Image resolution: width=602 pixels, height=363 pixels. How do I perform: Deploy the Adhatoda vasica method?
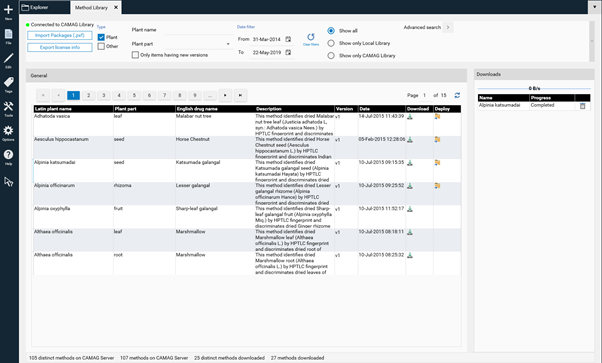pos(437,116)
